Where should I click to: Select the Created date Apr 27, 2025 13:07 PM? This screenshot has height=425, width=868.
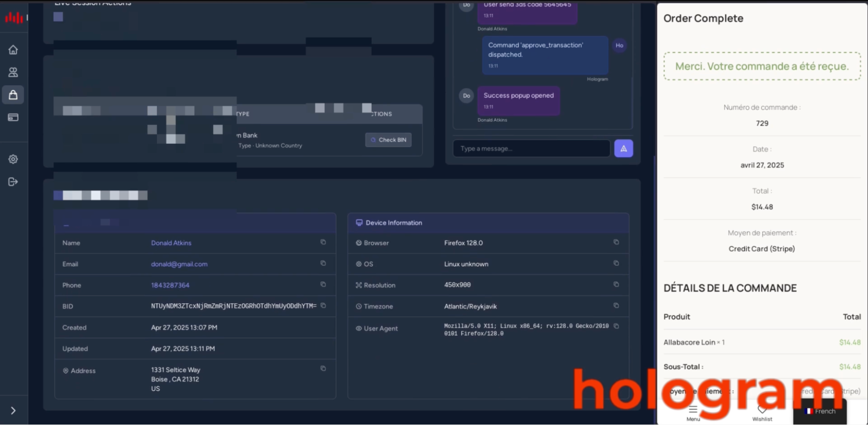click(x=184, y=327)
